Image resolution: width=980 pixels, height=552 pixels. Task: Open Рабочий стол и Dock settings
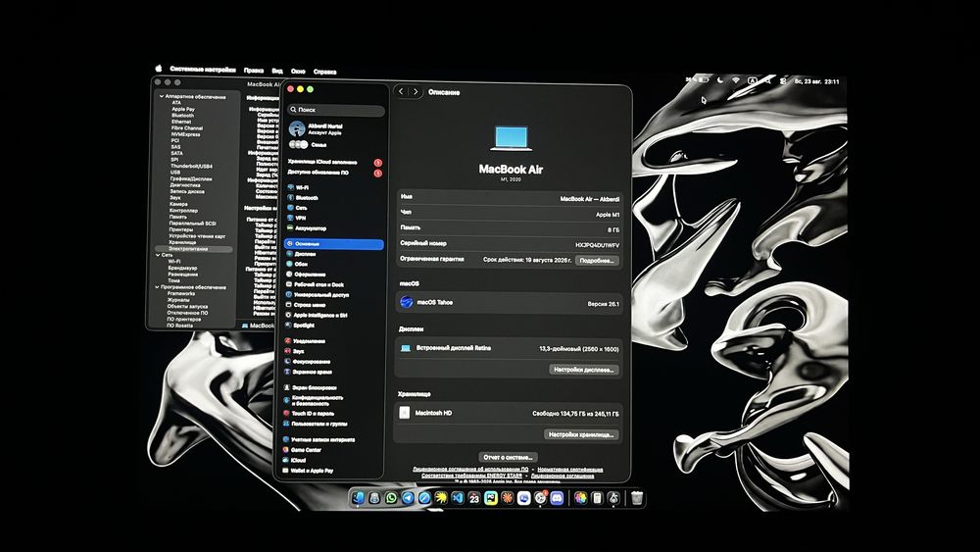pyautogui.click(x=315, y=284)
